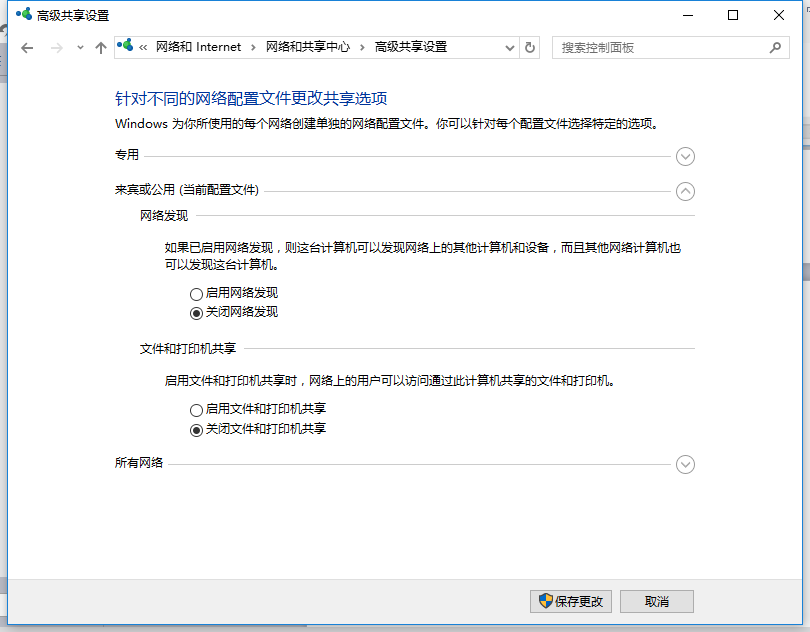Click the 取消 button

pos(656,601)
